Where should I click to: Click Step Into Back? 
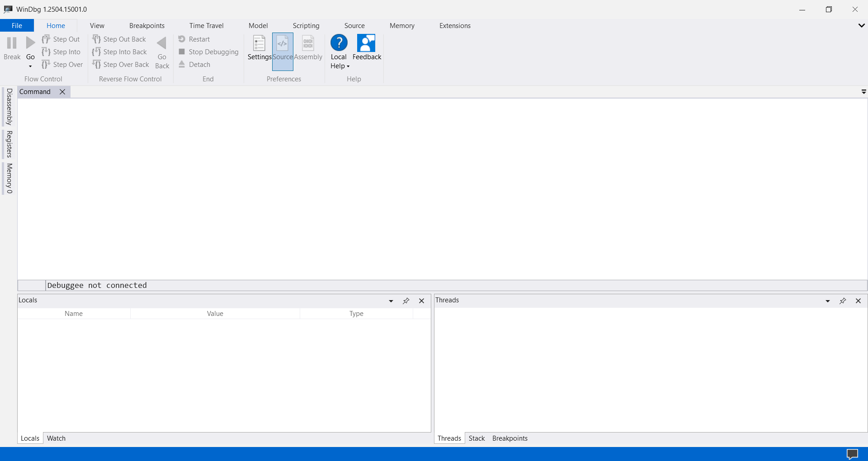(119, 52)
